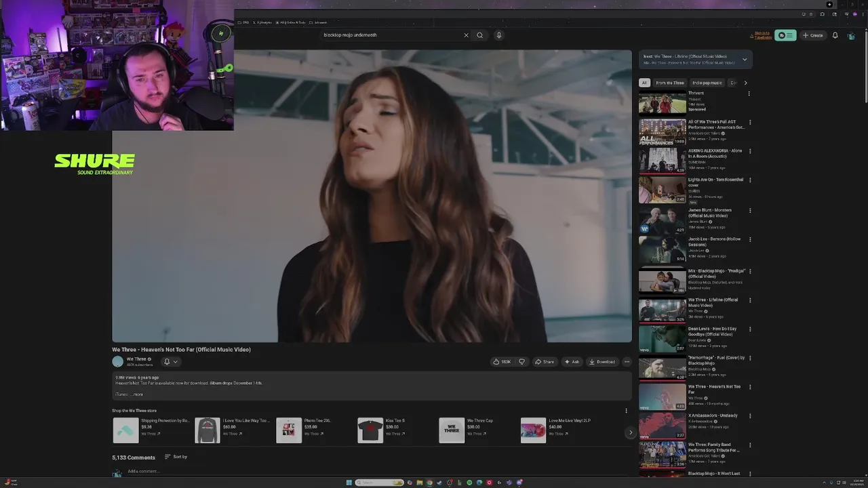Play the X Ambassadors Unsteady thumbnail
868x488 pixels.
click(663, 426)
